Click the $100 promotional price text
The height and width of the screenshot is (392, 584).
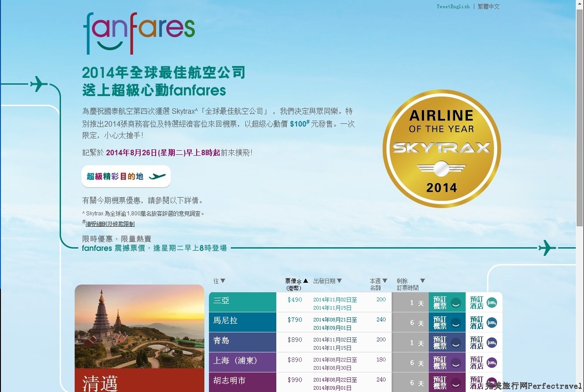click(300, 123)
